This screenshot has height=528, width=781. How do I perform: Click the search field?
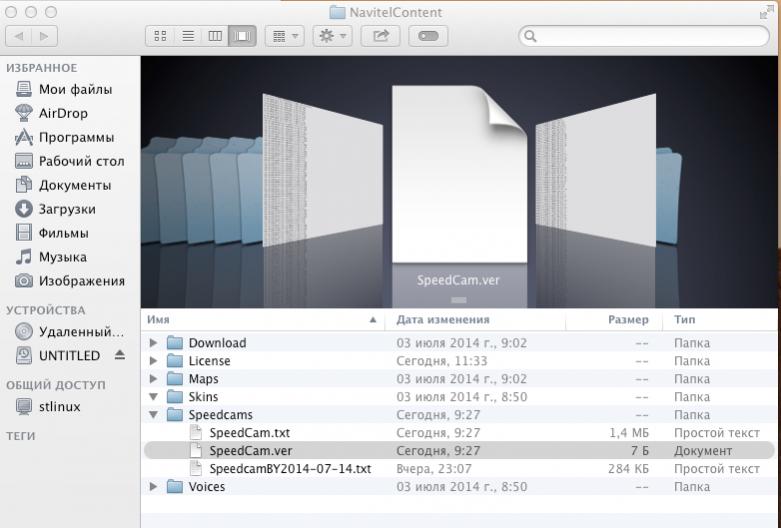click(x=645, y=36)
